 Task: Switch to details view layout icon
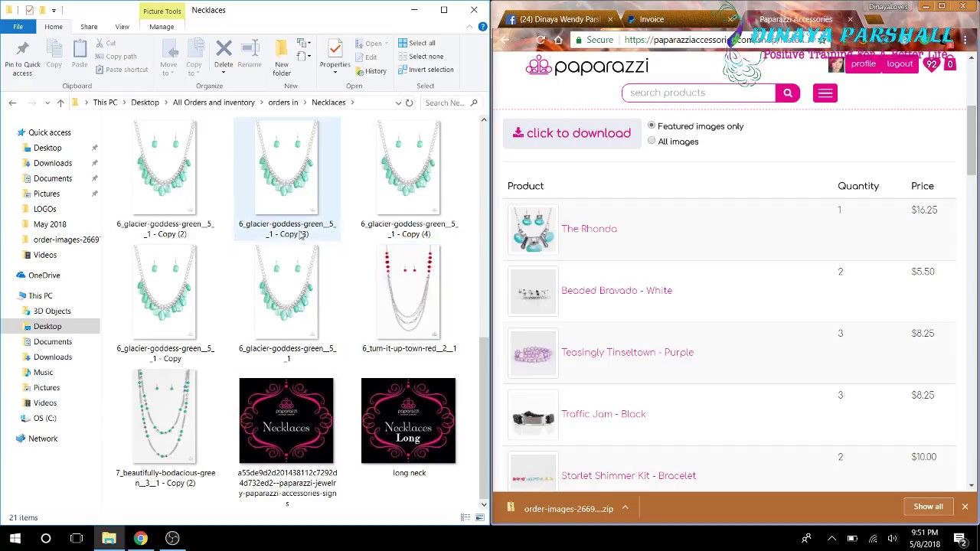[x=465, y=518]
